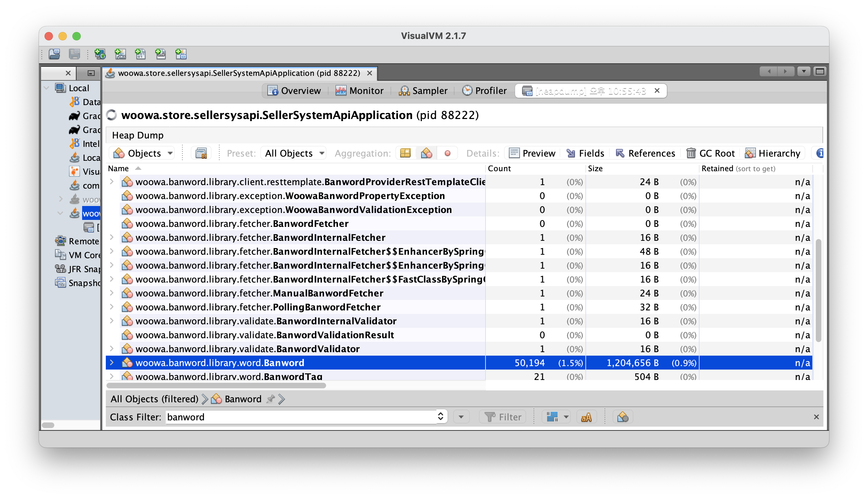Screen dimensions: 868x499
Task: Toggle aggregation by packages
Action: pos(405,153)
